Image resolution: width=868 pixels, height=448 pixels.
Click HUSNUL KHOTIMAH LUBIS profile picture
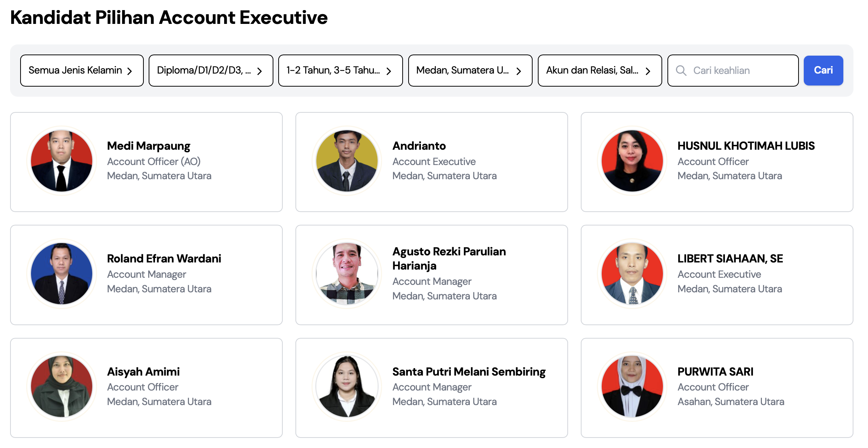632,161
